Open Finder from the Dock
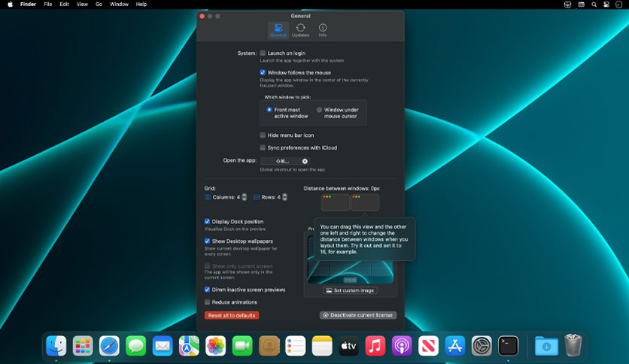This screenshot has height=364, width=629. (x=56, y=345)
